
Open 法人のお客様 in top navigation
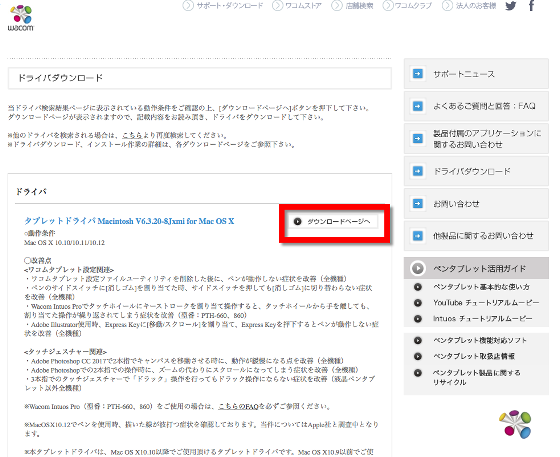point(476,6)
